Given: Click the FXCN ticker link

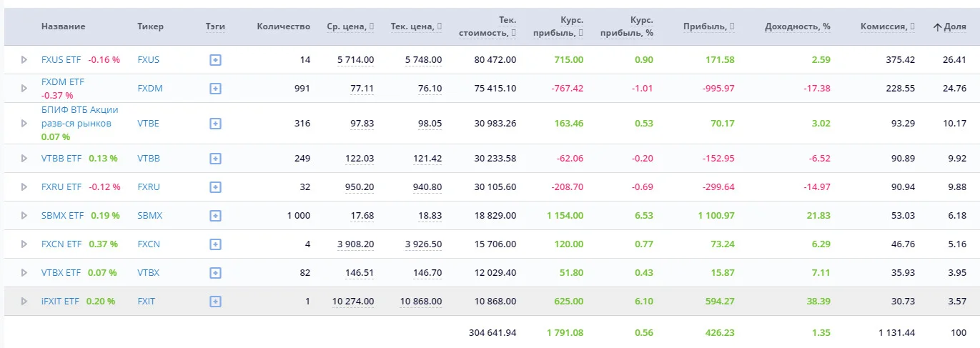Looking at the screenshot, I should pos(149,244).
